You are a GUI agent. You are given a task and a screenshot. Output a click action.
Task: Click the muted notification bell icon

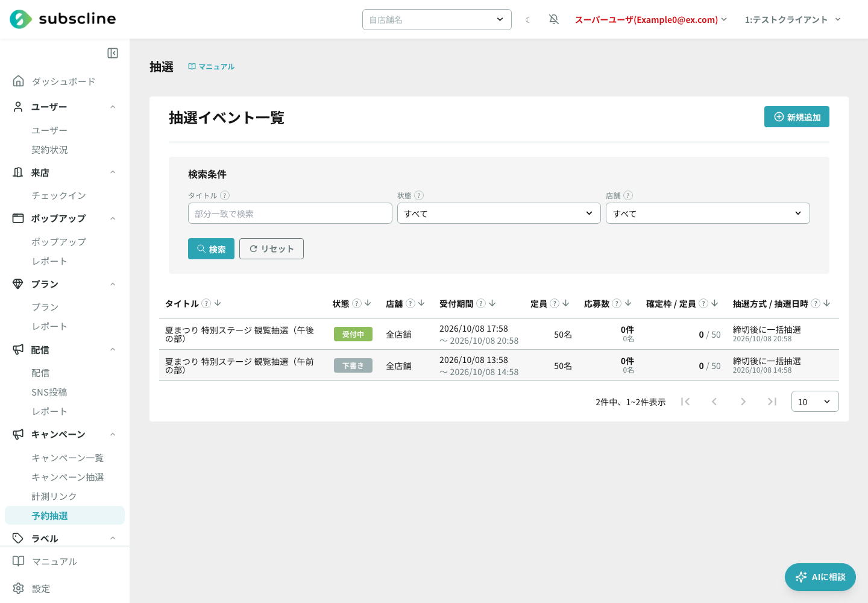click(x=554, y=20)
